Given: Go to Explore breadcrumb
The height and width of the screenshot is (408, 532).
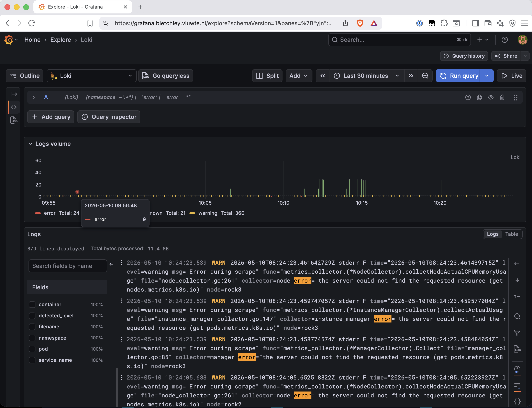Looking at the screenshot, I should click(60, 39).
